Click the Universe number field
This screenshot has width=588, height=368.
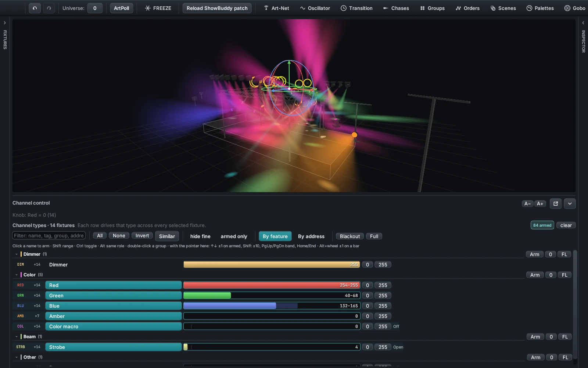click(95, 8)
